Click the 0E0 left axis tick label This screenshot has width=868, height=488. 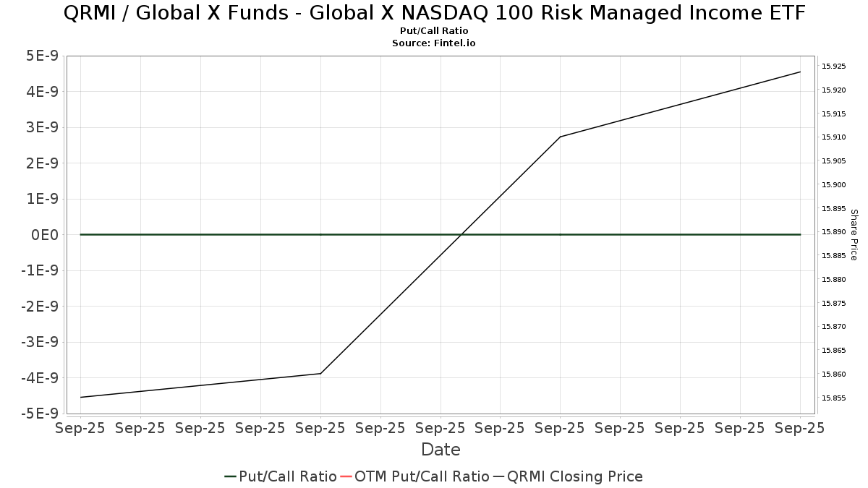45,235
